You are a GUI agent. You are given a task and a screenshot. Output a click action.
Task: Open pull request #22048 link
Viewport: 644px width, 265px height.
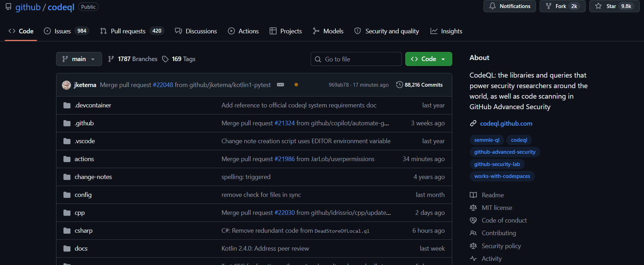(163, 85)
